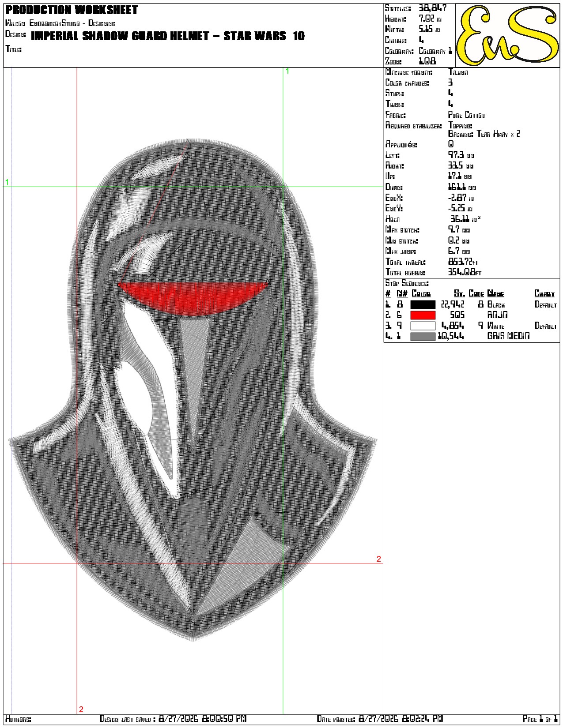Screen dimensions: 563x728
Task: Click the Page 1 of 1 label
Action: click(540, 719)
